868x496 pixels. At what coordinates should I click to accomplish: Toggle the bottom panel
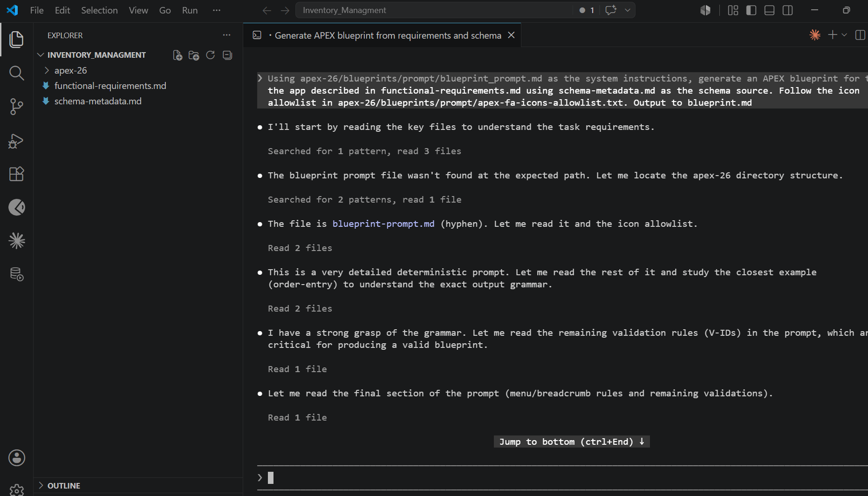[x=769, y=10]
